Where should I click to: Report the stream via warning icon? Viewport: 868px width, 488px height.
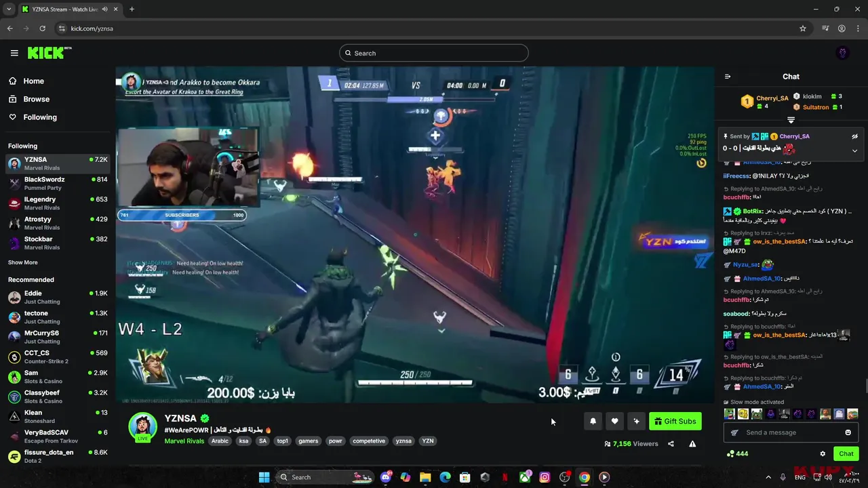coord(692,444)
